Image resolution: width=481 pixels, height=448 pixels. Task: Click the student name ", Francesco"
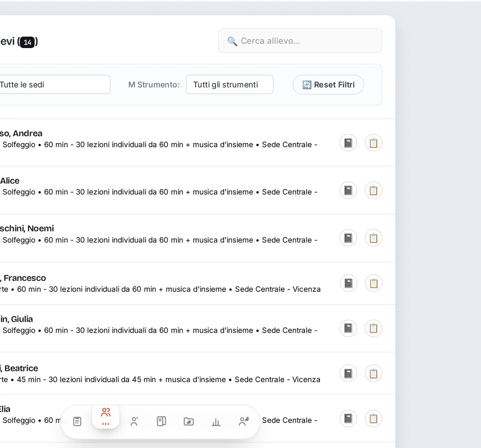point(23,278)
